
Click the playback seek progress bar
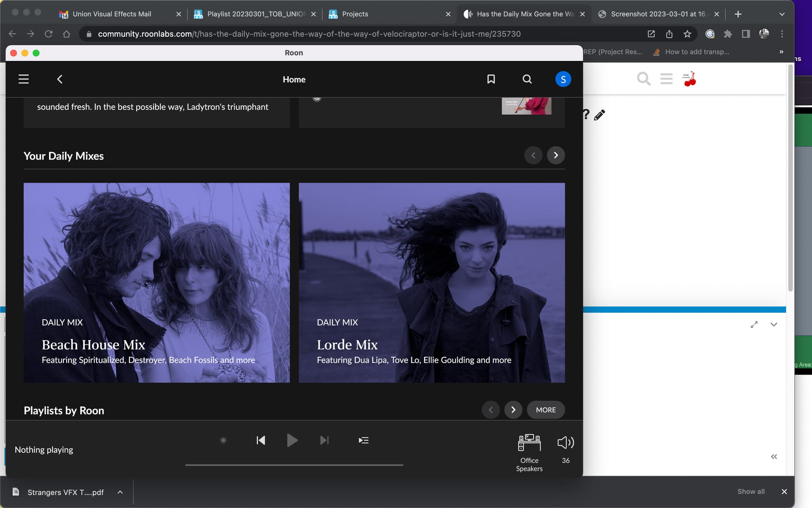[x=294, y=465]
